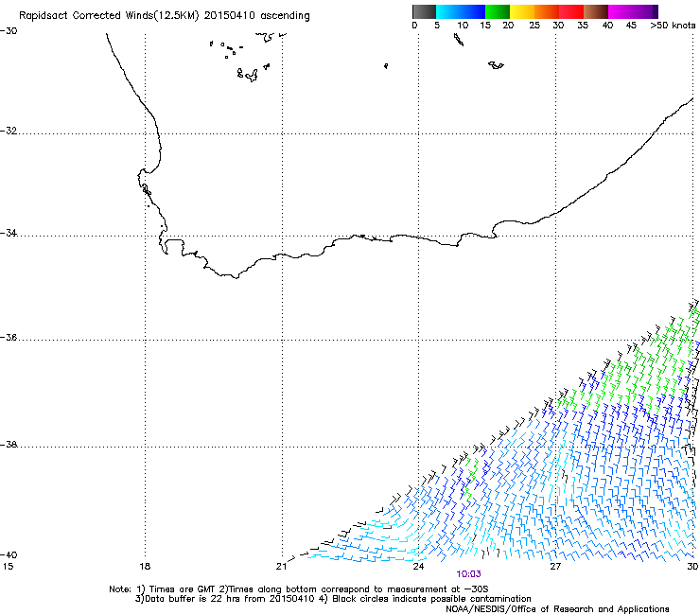The image size is (700, 615).
Task: Click the -34 latitude axis label
Action: [x=9, y=233]
